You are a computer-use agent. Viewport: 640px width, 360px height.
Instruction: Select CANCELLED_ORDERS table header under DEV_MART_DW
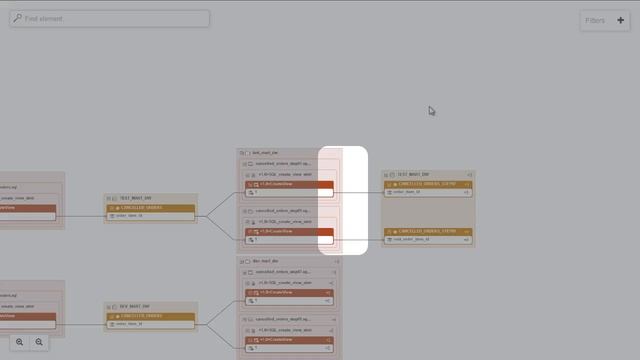pyautogui.click(x=151, y=316)
